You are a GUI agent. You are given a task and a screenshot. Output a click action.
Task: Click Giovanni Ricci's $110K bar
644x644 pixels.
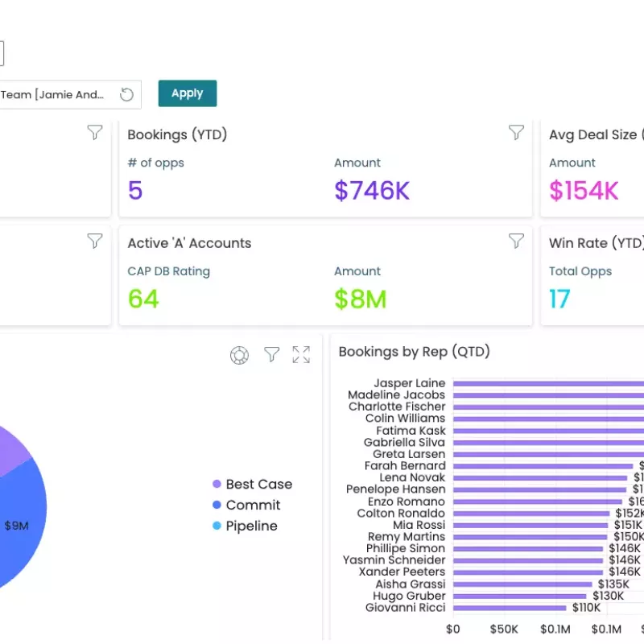pos(510,608)
